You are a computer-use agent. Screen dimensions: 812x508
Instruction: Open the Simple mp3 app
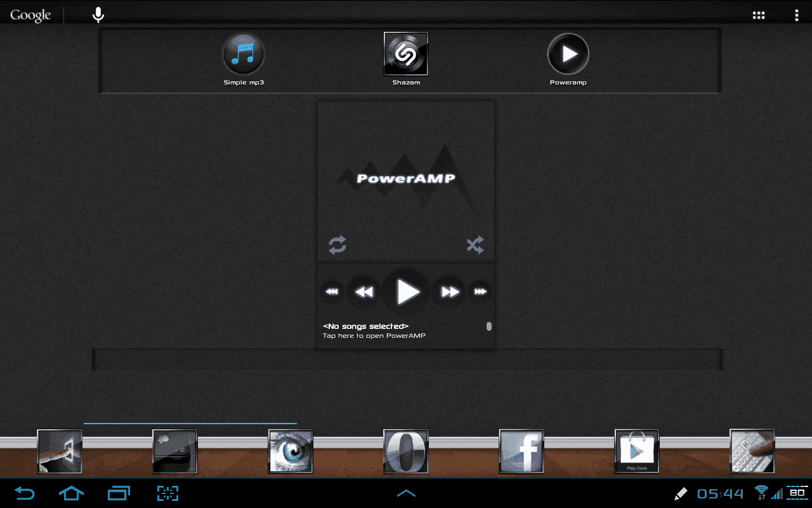244,60
